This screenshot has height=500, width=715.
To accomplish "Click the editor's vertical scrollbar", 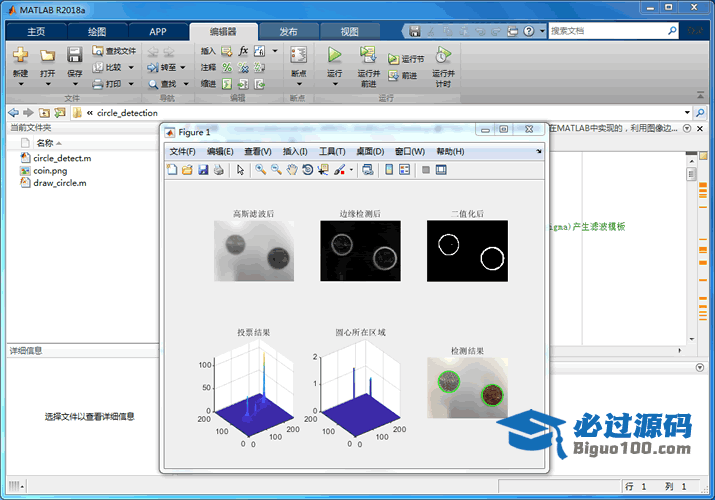I will [690, 250].
